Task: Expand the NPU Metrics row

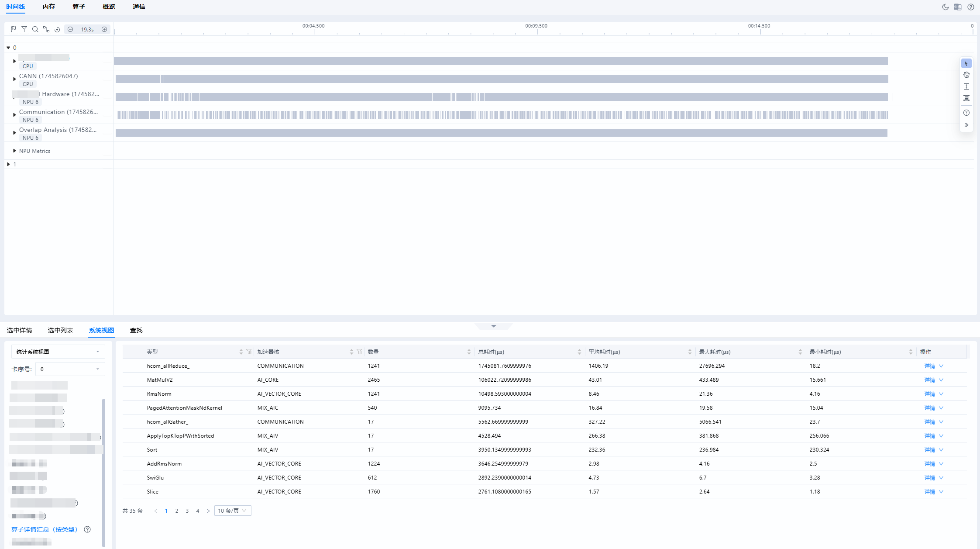Action: pos(14,151)
